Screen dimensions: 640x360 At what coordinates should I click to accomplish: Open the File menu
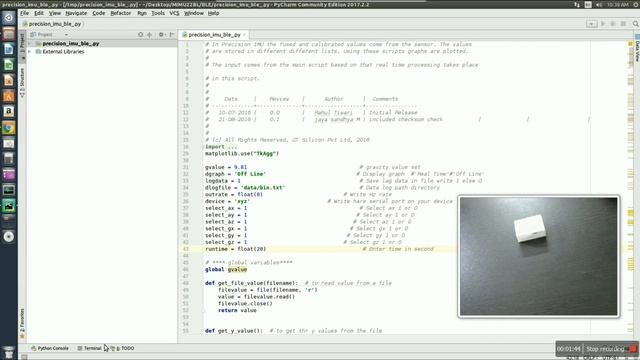[x=24, y=13]
